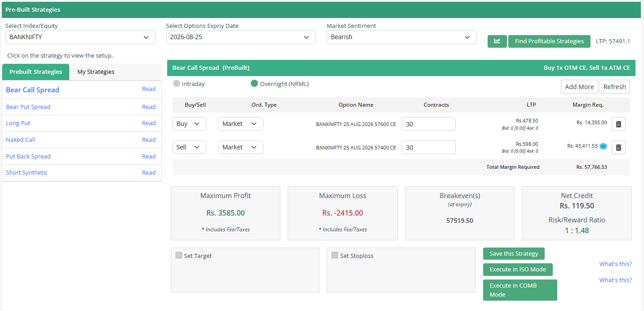Click the Add More button
Screen dimensions: 644x311
point(579,87)
